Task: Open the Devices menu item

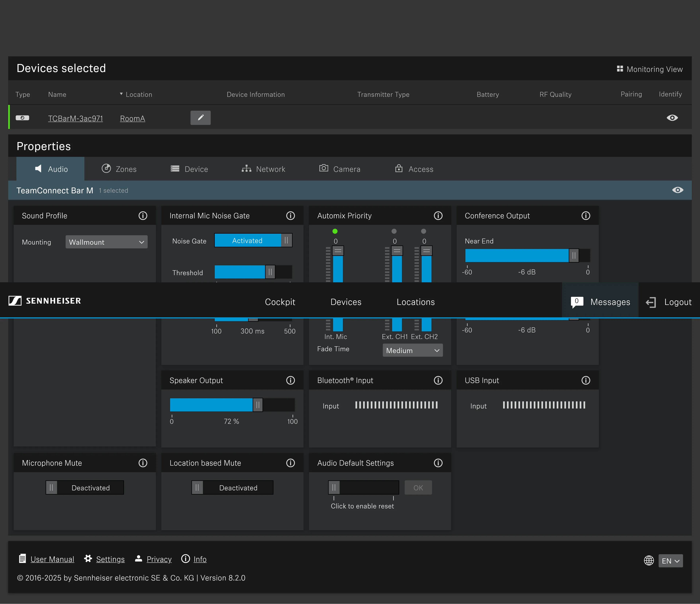Action: (346, 302)
